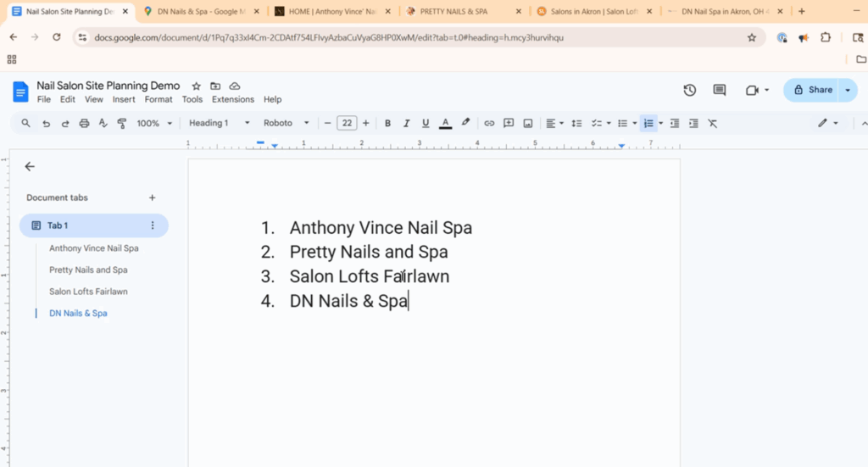This screenshot has height=467, width=868.
Task: Move document using the folder icon
Action: (x=215, y=86)
